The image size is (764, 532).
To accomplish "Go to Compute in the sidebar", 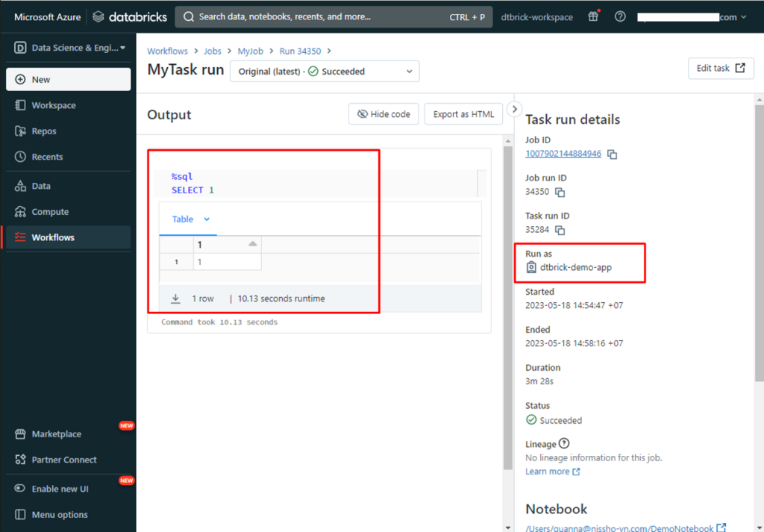I will coord(50,212).
